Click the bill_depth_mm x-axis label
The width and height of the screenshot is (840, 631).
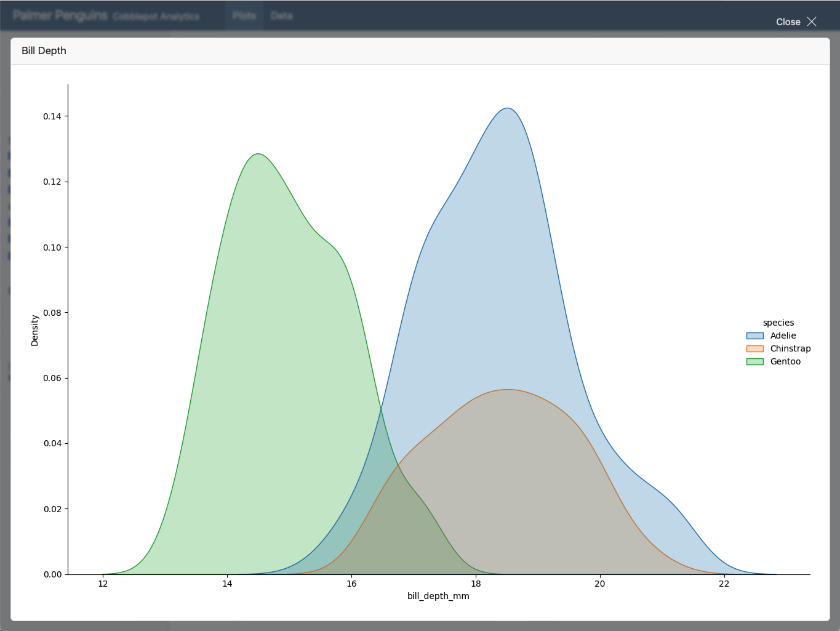tap(438, 596)
